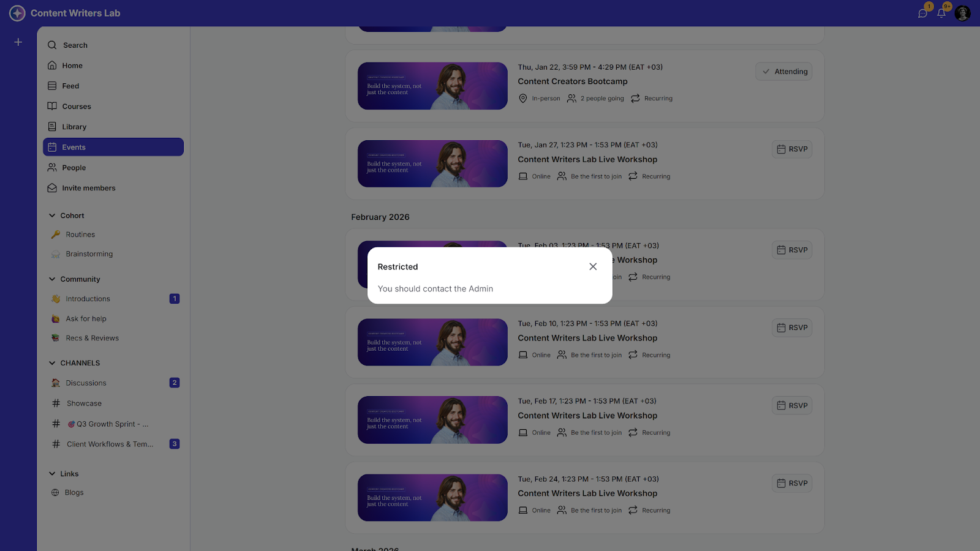Click the user profile avatar
This screenshot has height=551, width=980.
pos(962,13)
